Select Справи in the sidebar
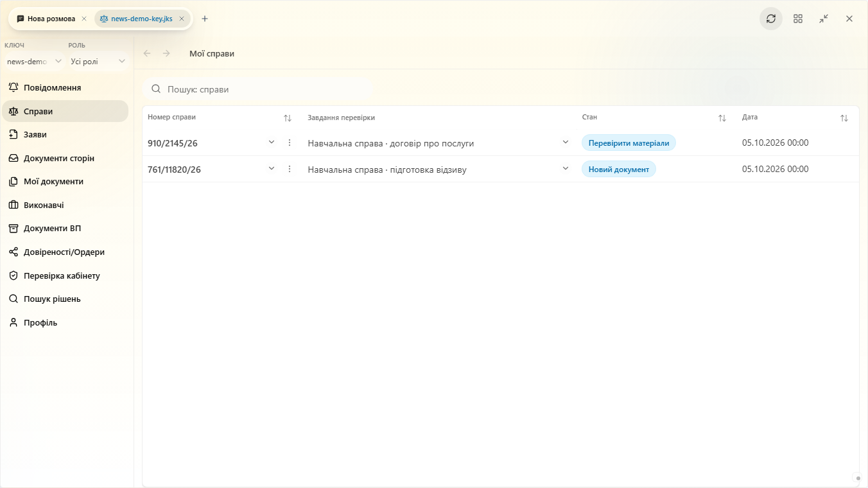This screenshot has width=868, height=488. click(x=65, y=111)
